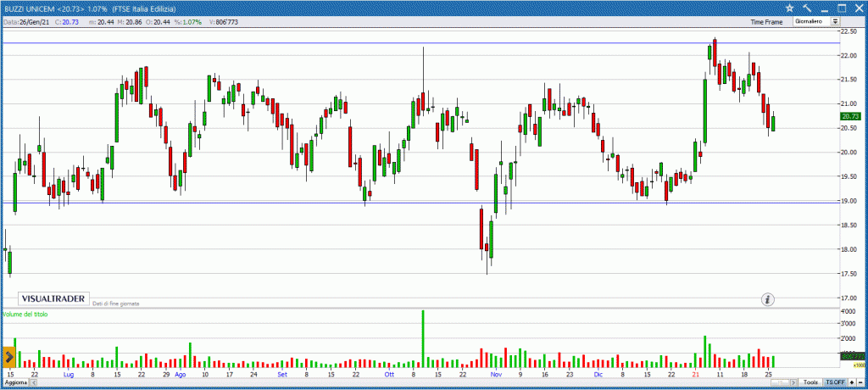Toggle the TS OFF button
Viewport: 868px width, 390px height.
(x=835, y=382)
